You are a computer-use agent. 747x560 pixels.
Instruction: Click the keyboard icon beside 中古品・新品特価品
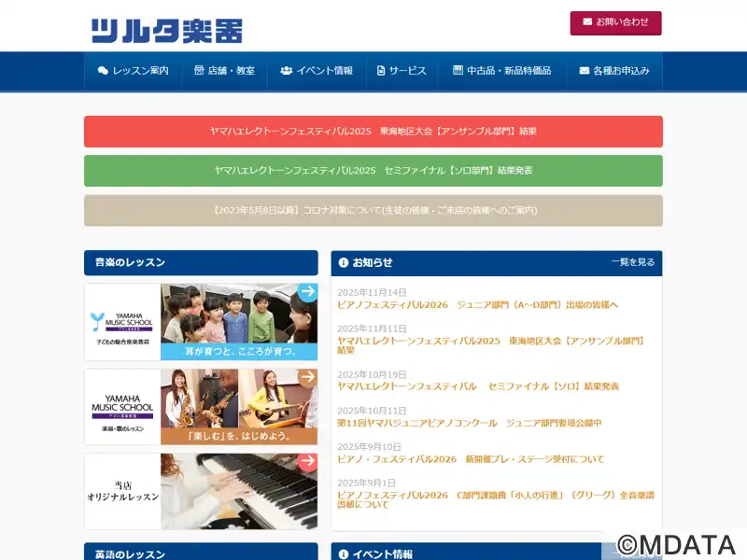(x=458, y=70)
